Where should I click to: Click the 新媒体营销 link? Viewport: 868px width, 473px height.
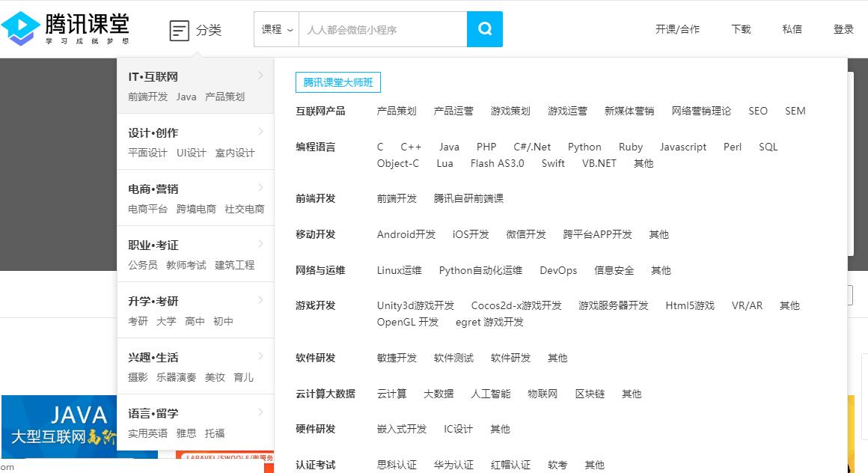pyautogui.click(x=629, y=111)
